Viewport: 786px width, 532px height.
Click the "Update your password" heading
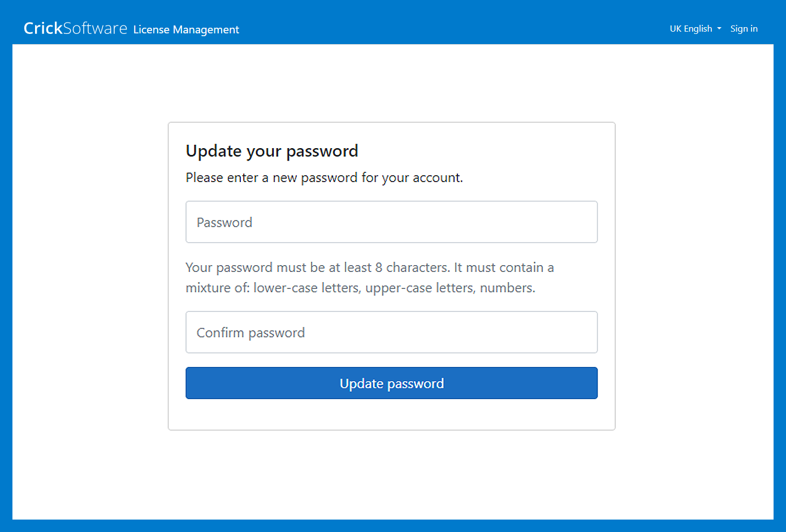272,151
